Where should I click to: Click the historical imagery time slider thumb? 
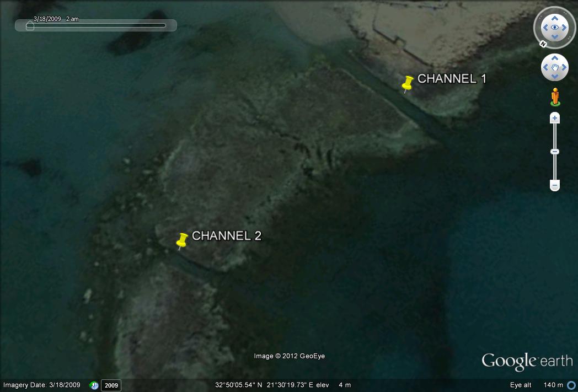(30, 26)
